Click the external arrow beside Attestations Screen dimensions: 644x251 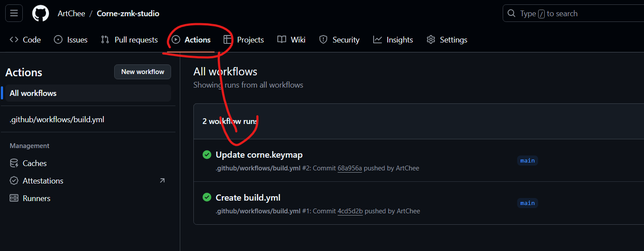tap(162, 180)
